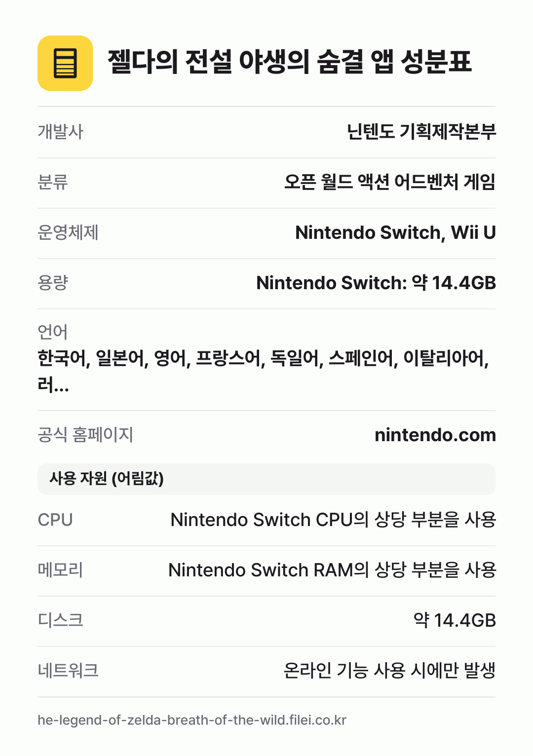Viewport: 533px width, 756px height.
Task: Expand the truncated 언어 language list
Action: 264,371
